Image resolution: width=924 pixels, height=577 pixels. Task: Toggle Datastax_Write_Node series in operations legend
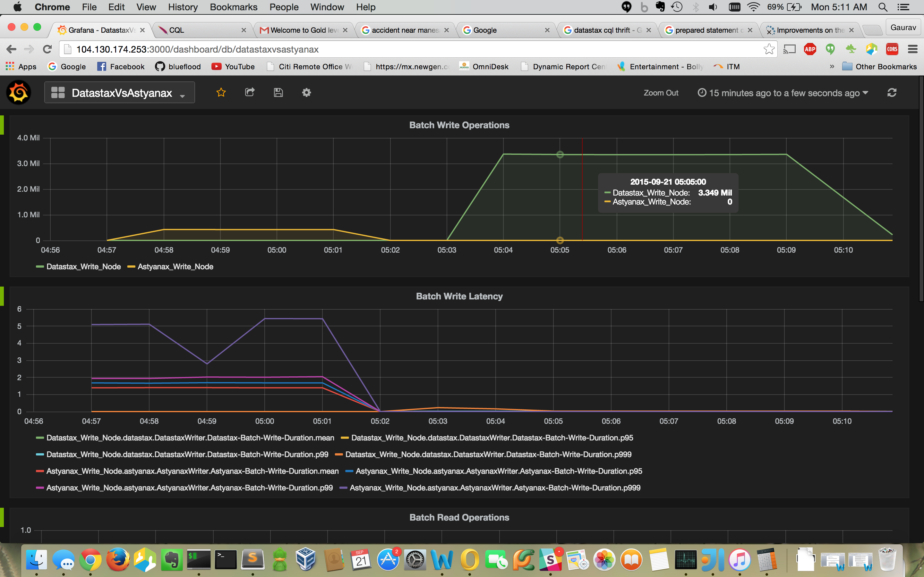click(83, 267)
